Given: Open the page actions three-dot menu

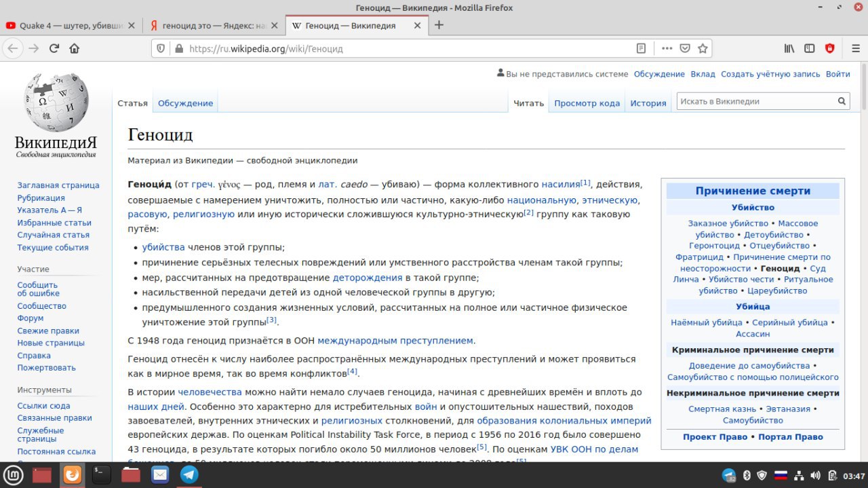Looking at the screenshot, I should [x=667, y=48].
